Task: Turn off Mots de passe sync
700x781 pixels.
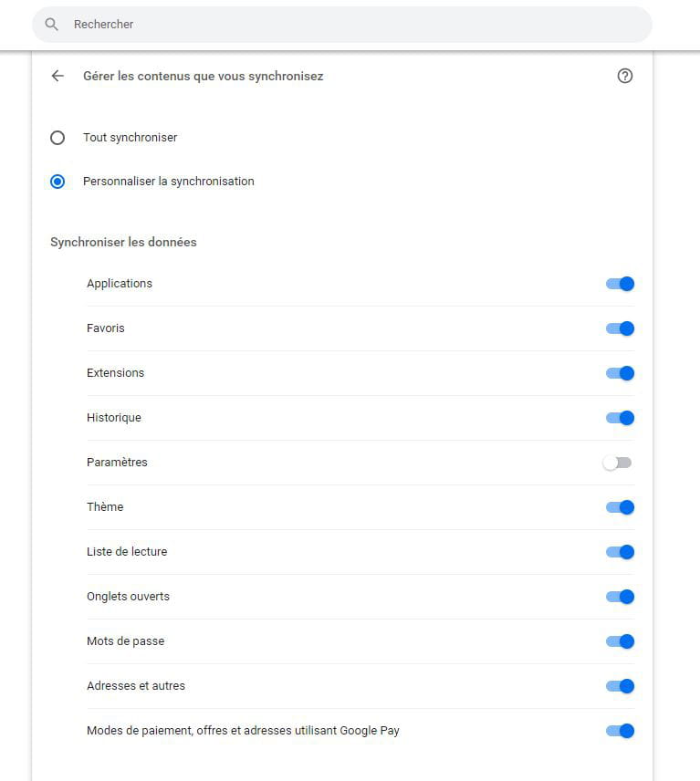Action: pos(620,641)
